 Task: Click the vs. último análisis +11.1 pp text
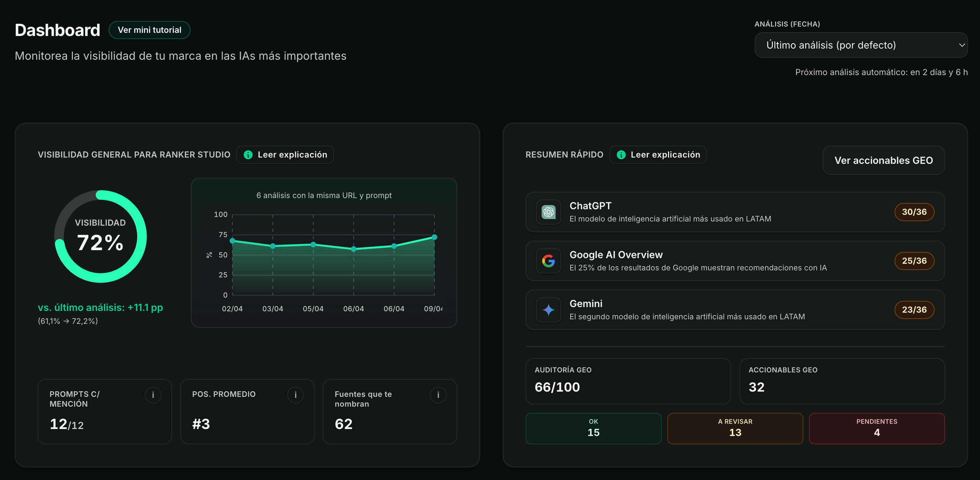(101, 307)
